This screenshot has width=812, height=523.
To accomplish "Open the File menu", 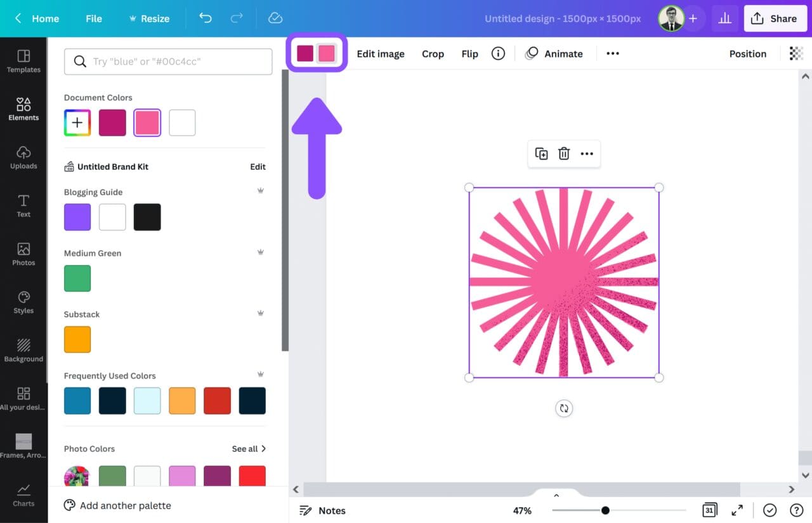I will coord(93,18).
